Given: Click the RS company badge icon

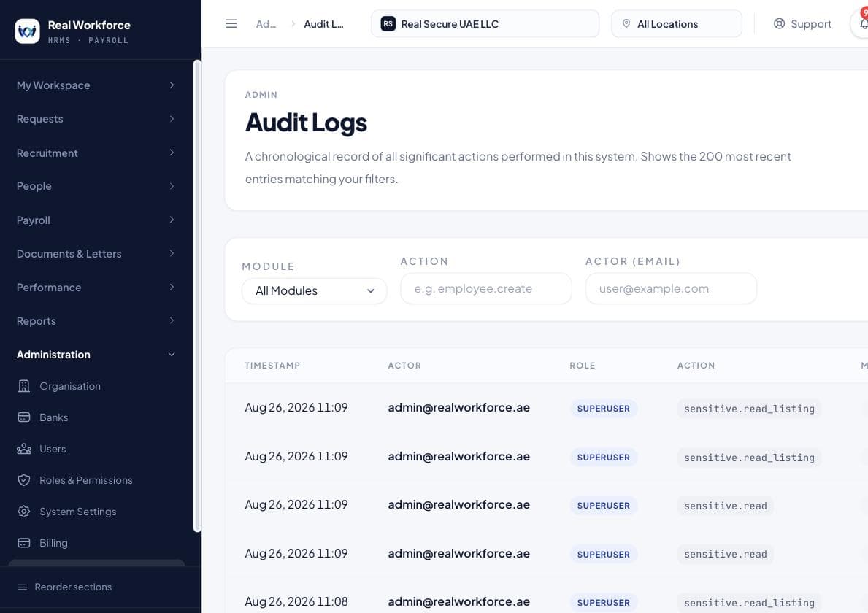Looking at the screenshot, I should pos(388,24).
